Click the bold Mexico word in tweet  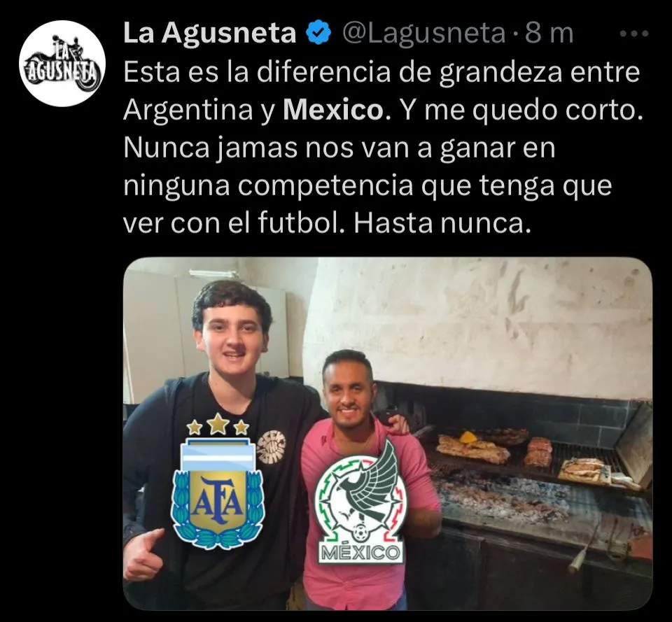click(x=333, y=110)
